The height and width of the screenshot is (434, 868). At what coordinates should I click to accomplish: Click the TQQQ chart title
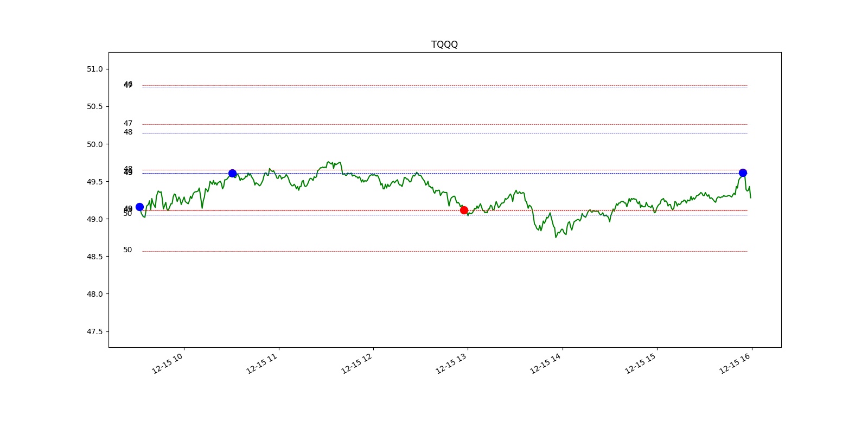pos(444,44)
